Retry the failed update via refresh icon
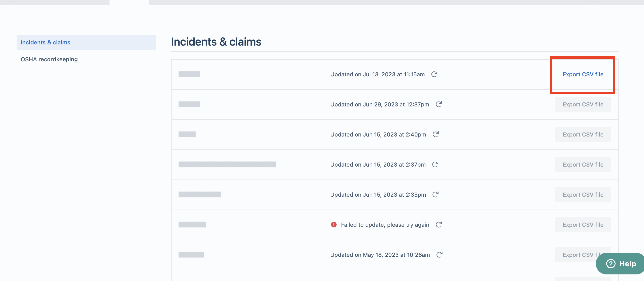Viewport: 644px width, 281px height. pyautogui.click(x=439, y=225)
